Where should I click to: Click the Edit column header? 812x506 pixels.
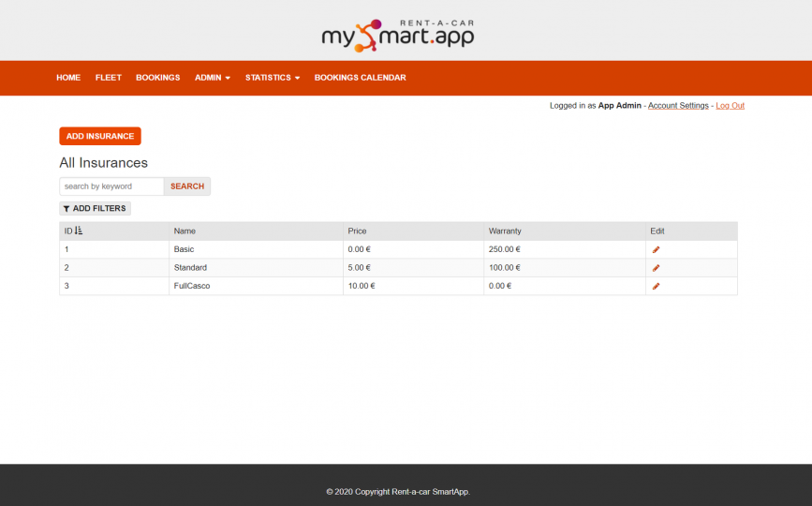[691, 231]
